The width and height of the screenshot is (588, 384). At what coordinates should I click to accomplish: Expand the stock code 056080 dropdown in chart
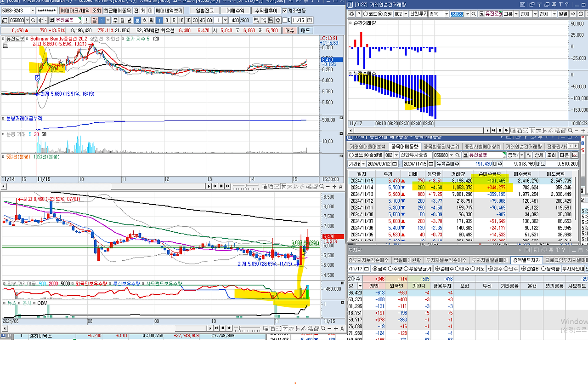[x=27, y=20]
